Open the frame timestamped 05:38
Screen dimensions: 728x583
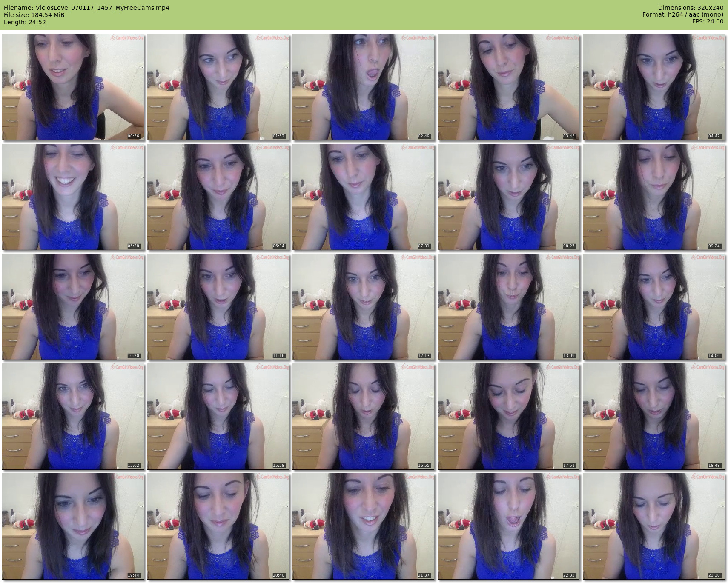click(x=73, y=197)
